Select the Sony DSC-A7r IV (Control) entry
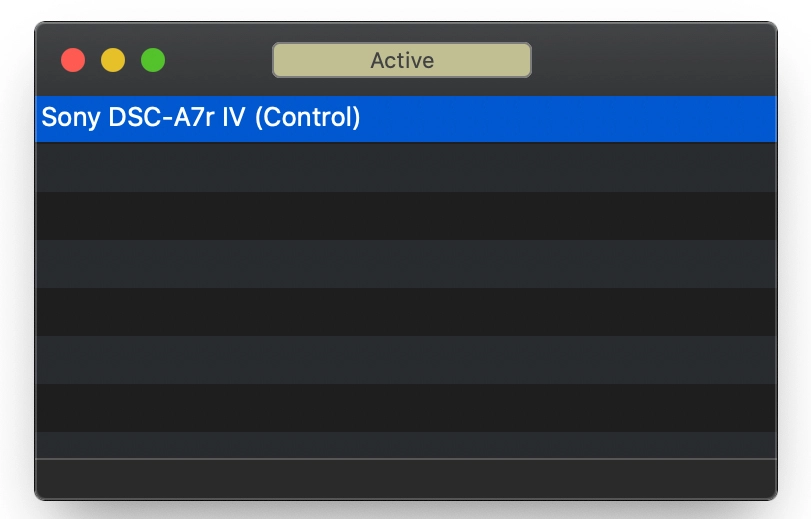Viewport: 811px width, 519px height. click(406, 118)
